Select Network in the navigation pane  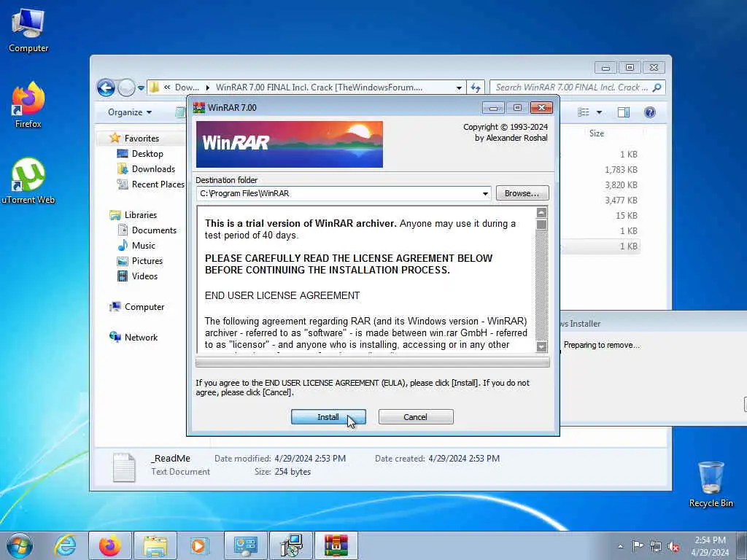[141, 337]
